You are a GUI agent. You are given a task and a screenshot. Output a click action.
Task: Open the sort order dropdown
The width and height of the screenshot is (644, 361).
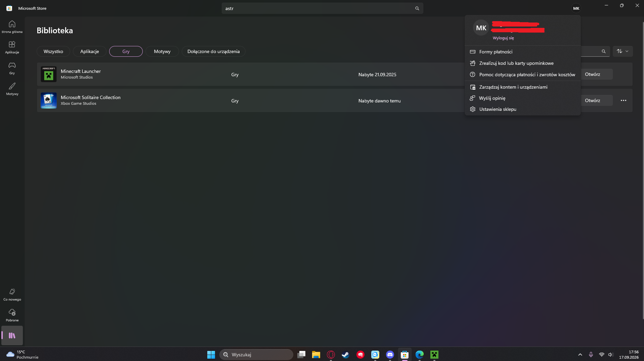623,51
